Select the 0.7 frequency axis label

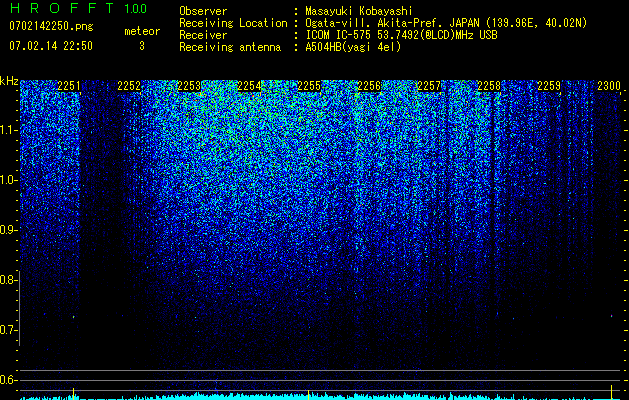click(x=7, y=330)
